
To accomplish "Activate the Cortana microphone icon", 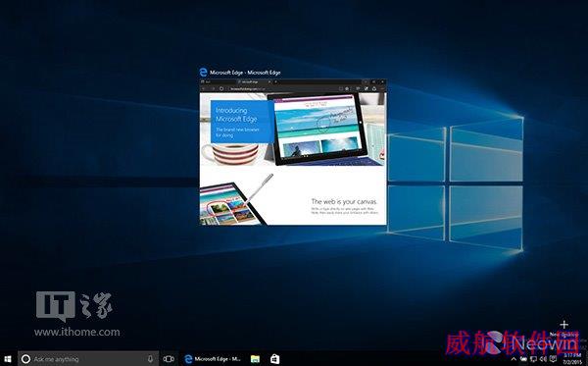I will click(150, 359).
